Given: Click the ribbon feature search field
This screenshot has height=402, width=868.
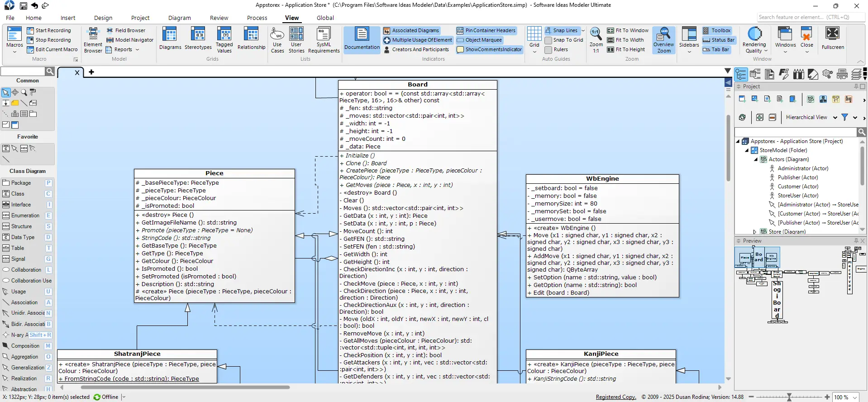Looking at the screenshot, I should pos(810,17).
